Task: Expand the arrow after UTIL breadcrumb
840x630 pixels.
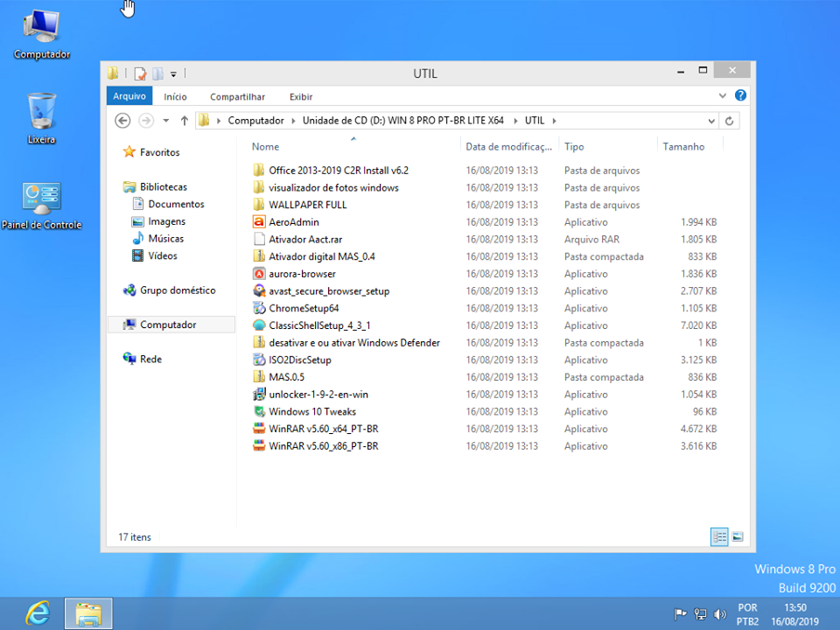Action: click(x=554, y=121)
